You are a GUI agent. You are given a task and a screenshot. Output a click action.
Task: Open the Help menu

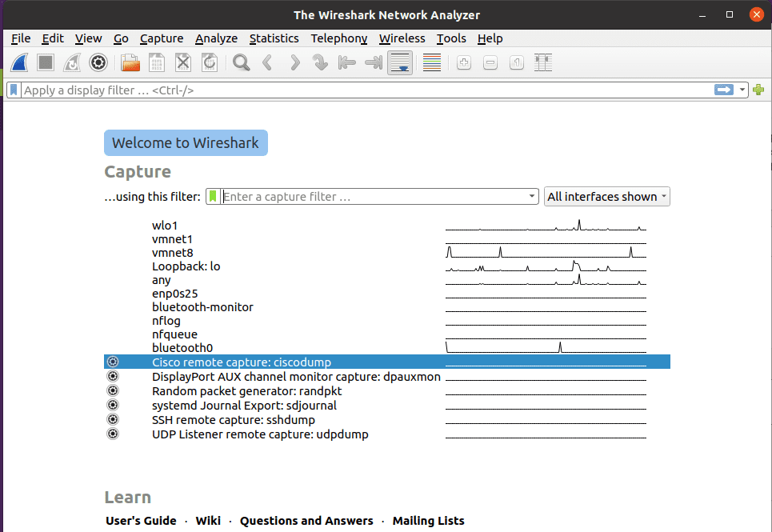coord(490,38)
